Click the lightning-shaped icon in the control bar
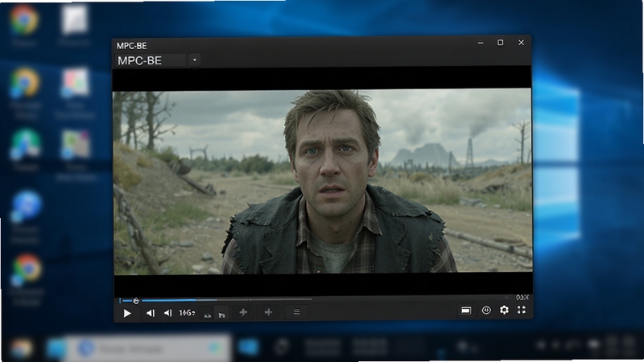This screenshot has height=362, width=644. click(x=243, y=313)
